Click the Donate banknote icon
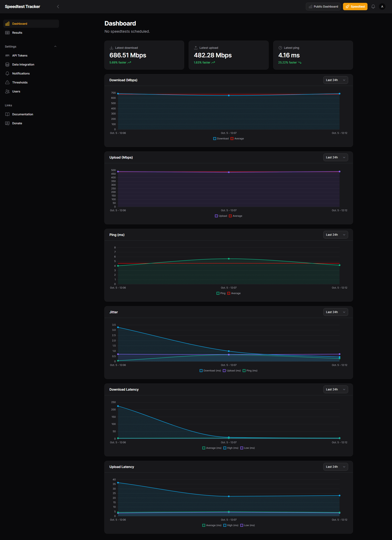 [7, 123]
